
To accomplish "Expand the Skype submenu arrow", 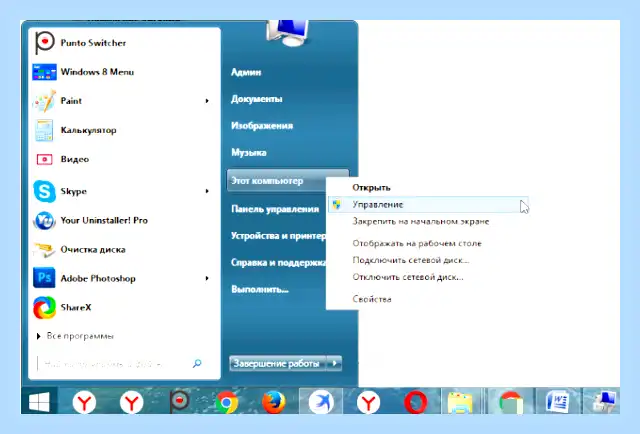I will 207,191.
